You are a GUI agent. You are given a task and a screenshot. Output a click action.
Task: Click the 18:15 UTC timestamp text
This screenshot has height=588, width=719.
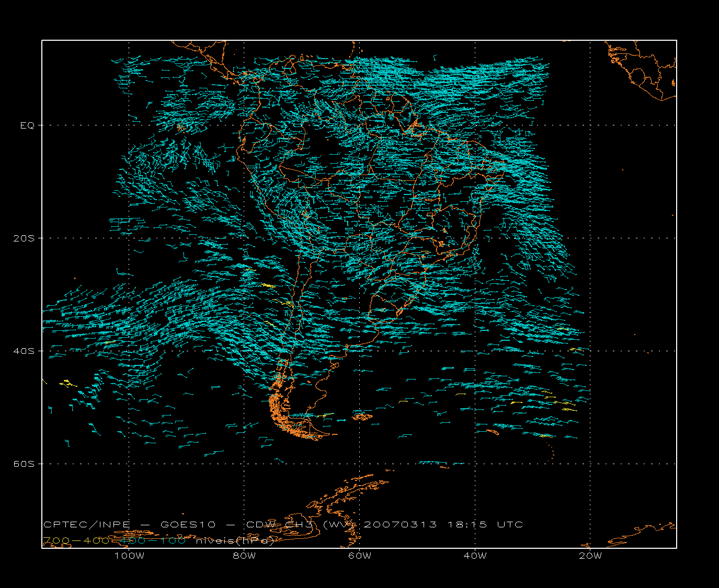(485, 525)
